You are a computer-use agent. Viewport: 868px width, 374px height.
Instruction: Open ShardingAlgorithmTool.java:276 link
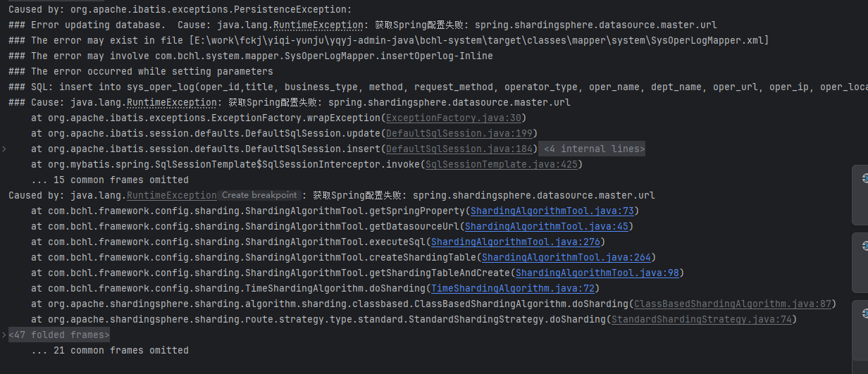515,242
